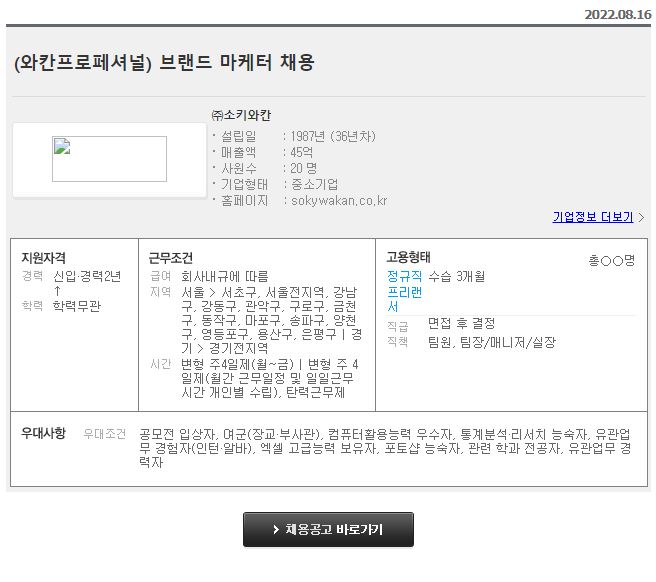Click the 지역 label in 근무조건
Image resolution: width=656 pixels, height=582 pixels.
[x=161, y=292]
